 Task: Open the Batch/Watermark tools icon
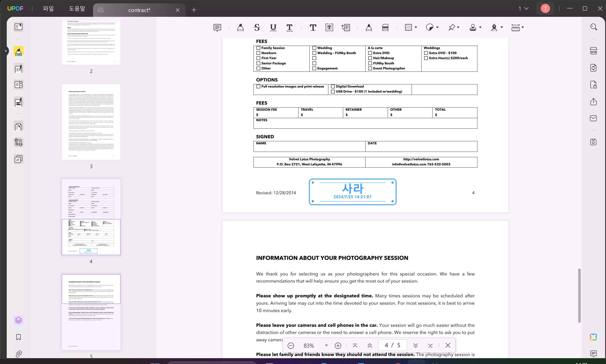[18, 159]
